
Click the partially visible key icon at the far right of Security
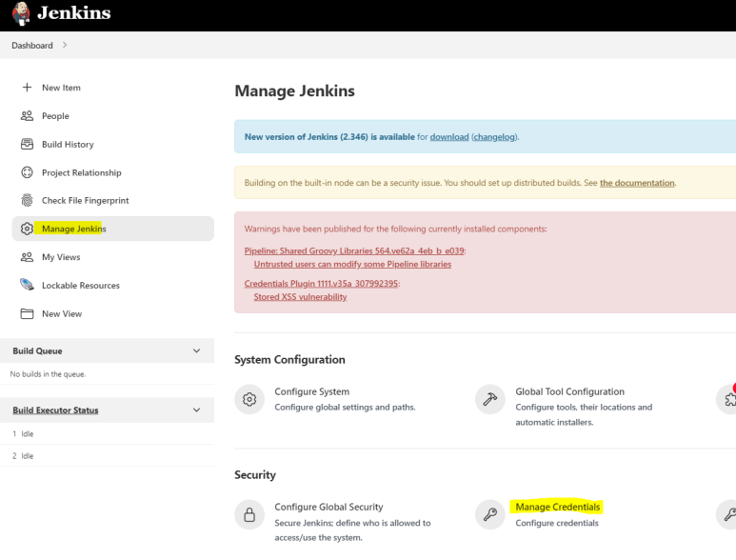click(x=726, y=514)
